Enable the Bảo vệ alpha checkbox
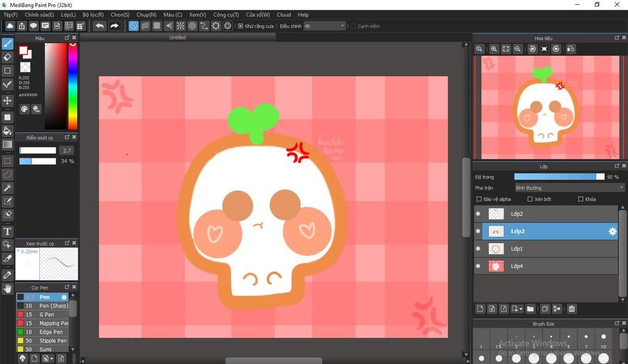The width and height of the screenshot is (628, 364). coord(479,199)
